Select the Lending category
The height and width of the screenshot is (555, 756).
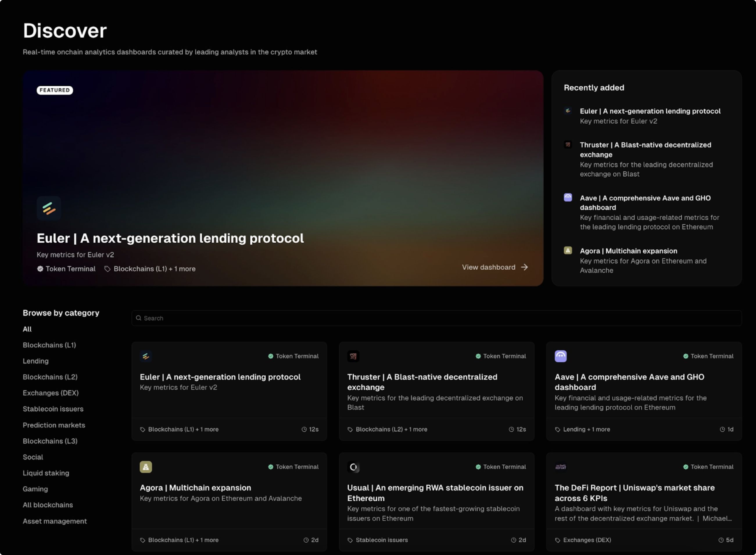(x=36, y=361)
